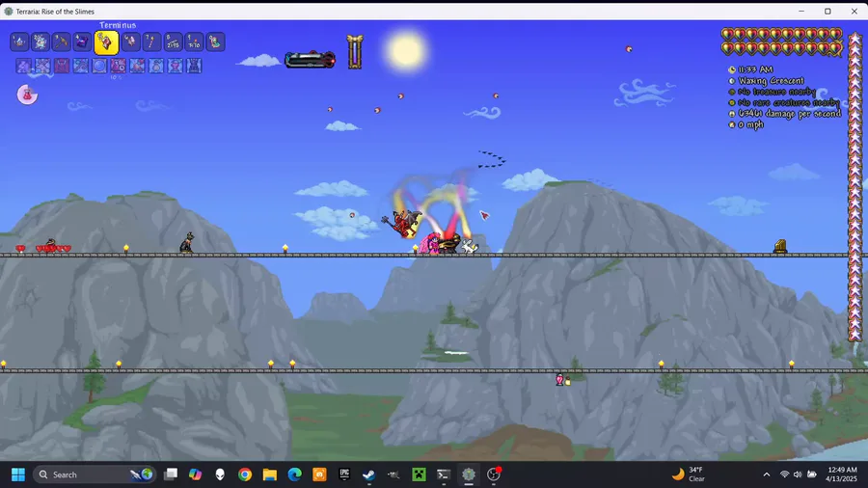Click the first buff icon in buff row
Viewport: 868px width, 488px height.
[x=23, y=66]
